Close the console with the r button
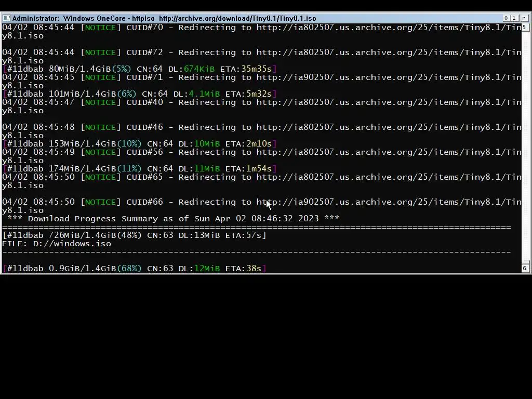The height and width of the screenshot is (399, 532). 524,18
